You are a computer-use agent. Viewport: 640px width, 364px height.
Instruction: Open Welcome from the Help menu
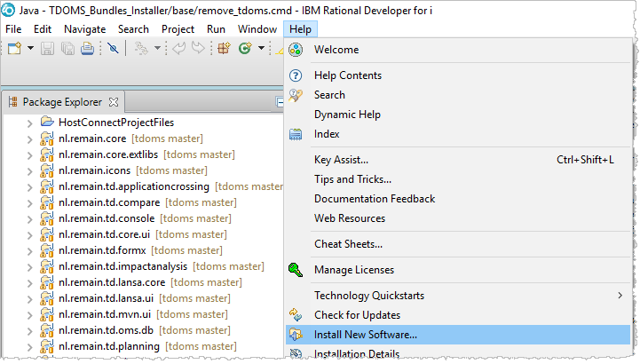tap(336, 50)
